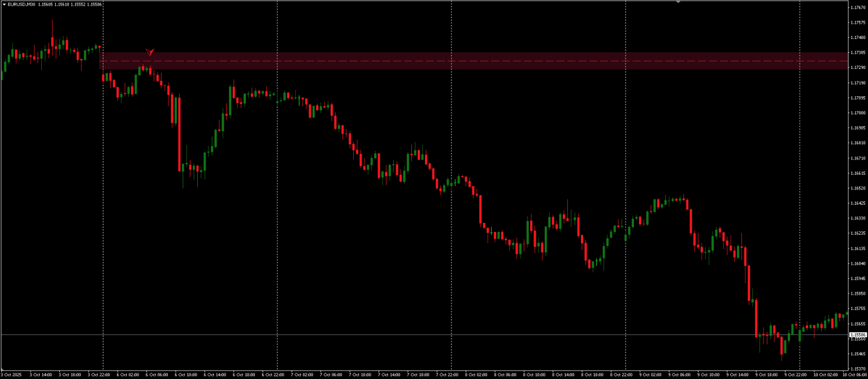The image size is (868, 379).
Task: Click the 1.16520 price scale label
Action: (857, 188)
